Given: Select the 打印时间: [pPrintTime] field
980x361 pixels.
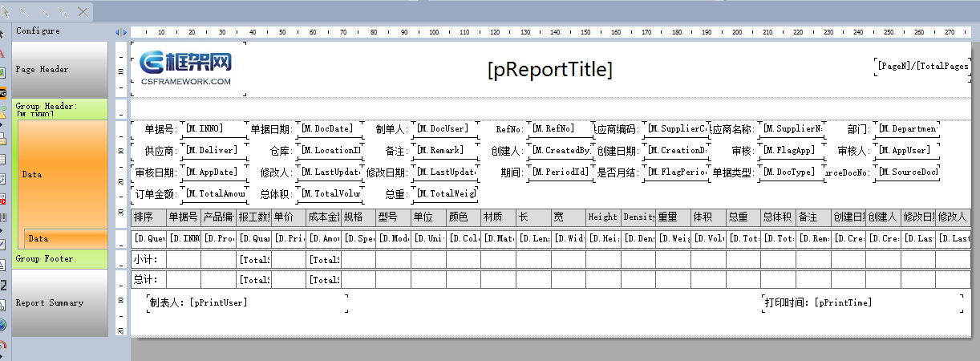Looking at the screenshot, I should point(862,302).
